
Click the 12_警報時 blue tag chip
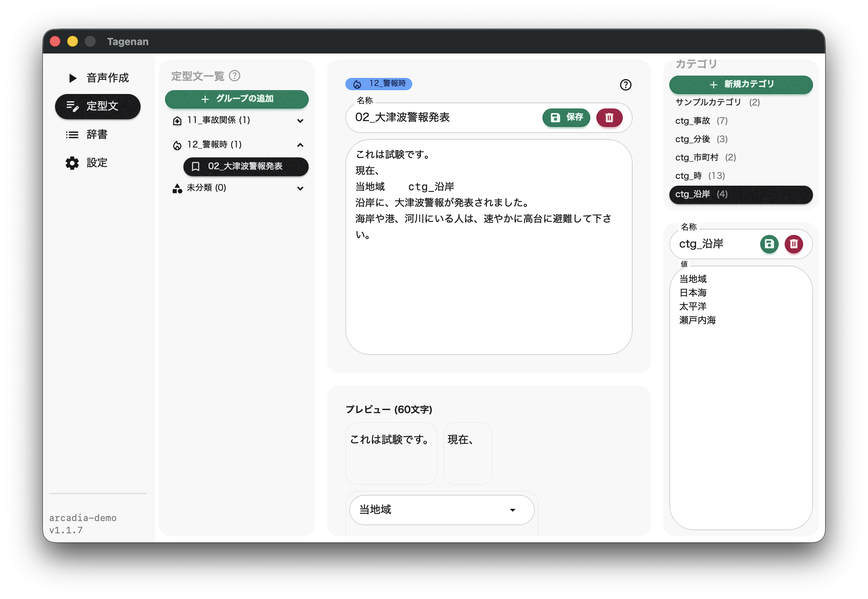point(379,84)
